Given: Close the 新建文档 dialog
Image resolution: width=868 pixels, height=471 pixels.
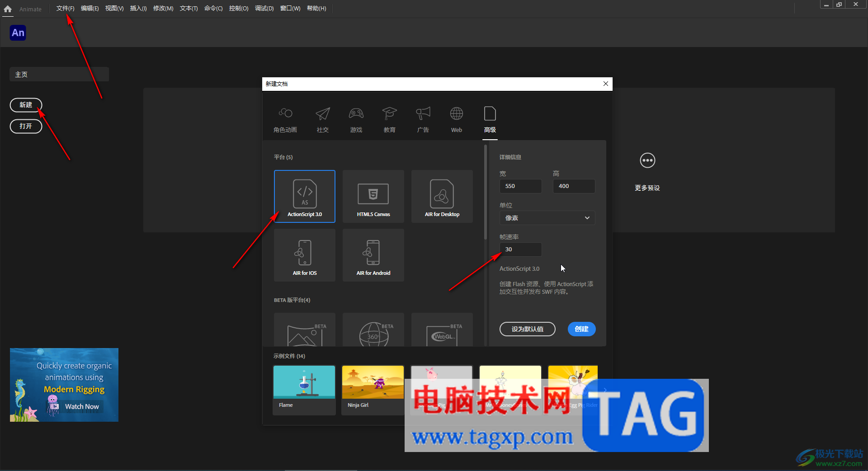Looking at the screenshot, I should [606, 84].
